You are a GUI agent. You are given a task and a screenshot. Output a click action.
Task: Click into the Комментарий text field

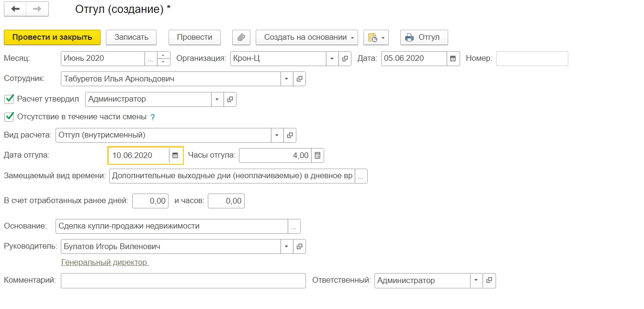pos(183,281)
